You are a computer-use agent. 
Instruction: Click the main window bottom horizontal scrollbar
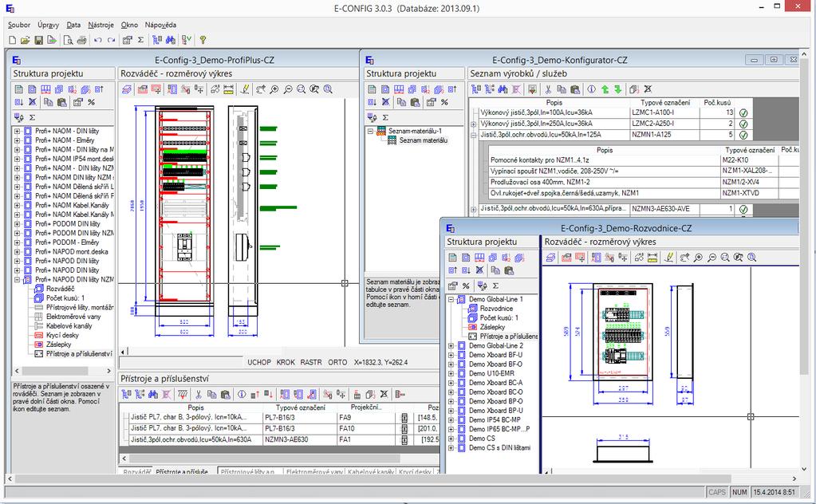(x=404, y=478)
